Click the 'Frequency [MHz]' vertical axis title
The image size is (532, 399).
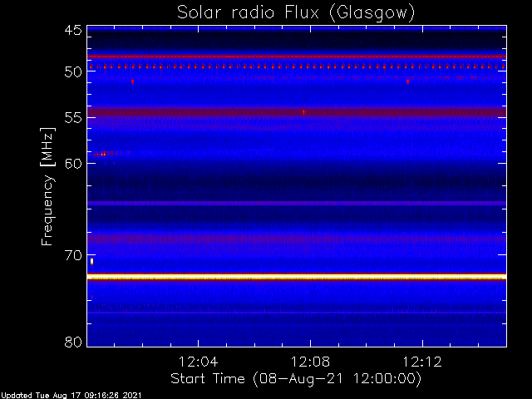[x=47, y=186]
